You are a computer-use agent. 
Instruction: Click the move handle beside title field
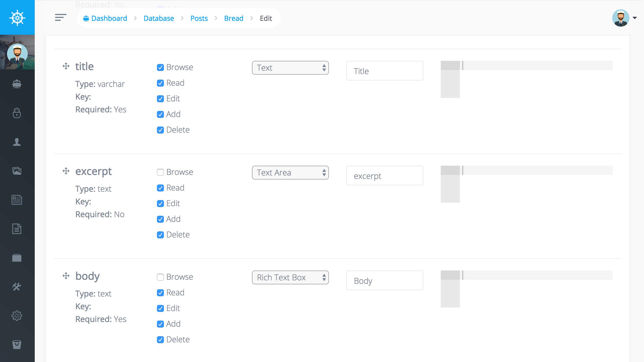point(66,66)
